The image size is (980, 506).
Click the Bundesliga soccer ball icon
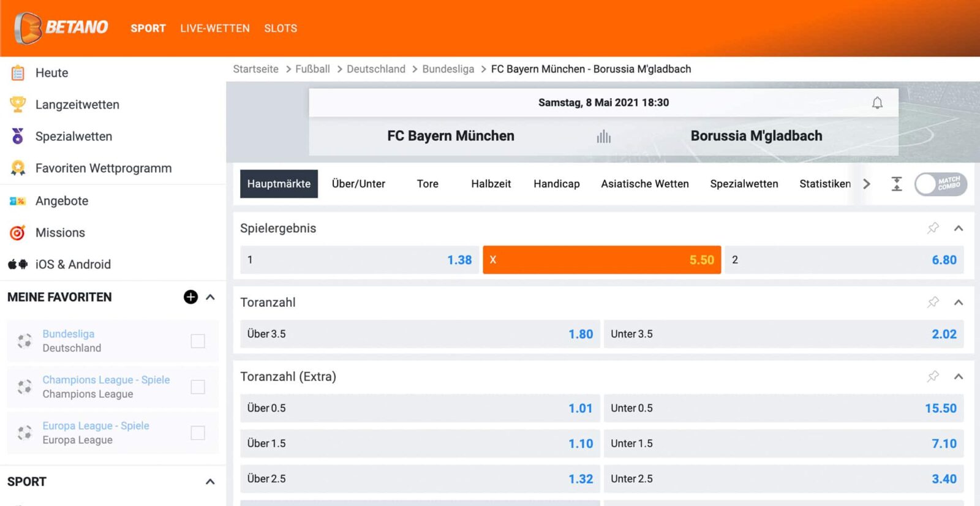pos(24,341)
